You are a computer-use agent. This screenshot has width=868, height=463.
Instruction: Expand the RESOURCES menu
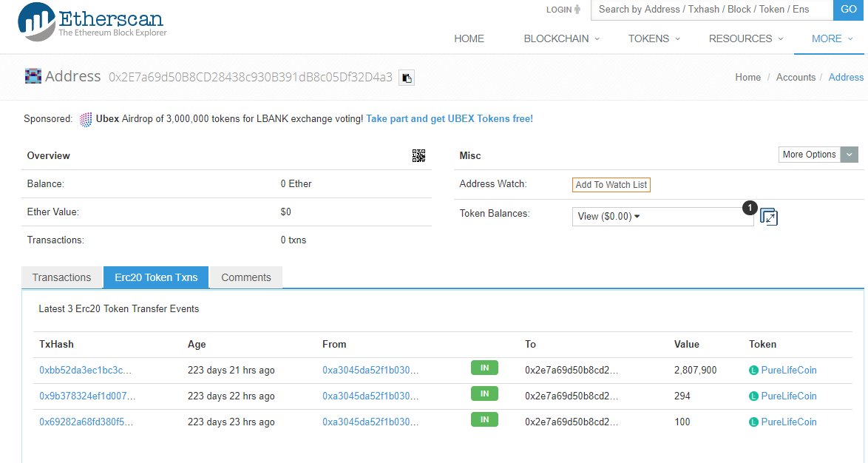click(x=746, y=38)
